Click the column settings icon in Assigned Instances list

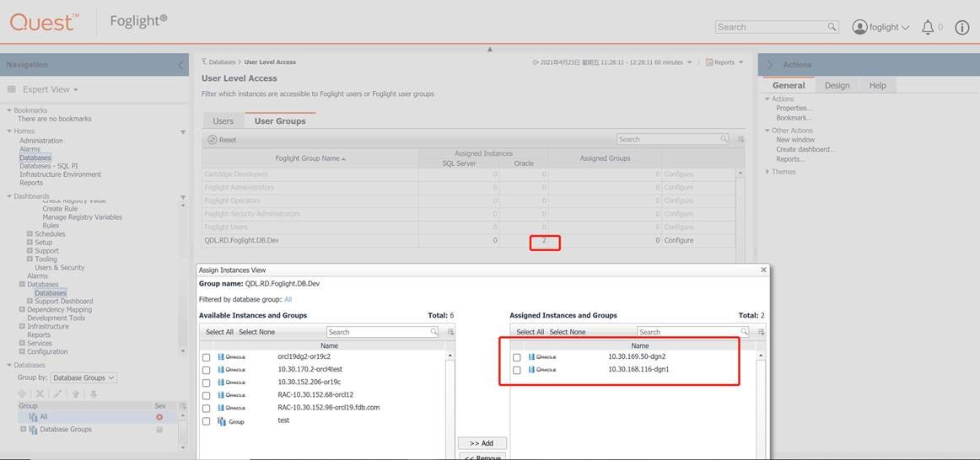click(x=762, y=332)
